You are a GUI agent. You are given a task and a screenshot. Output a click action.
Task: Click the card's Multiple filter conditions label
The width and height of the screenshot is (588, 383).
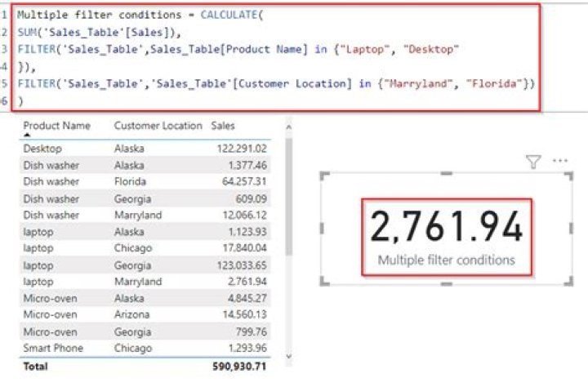(446, 260)
